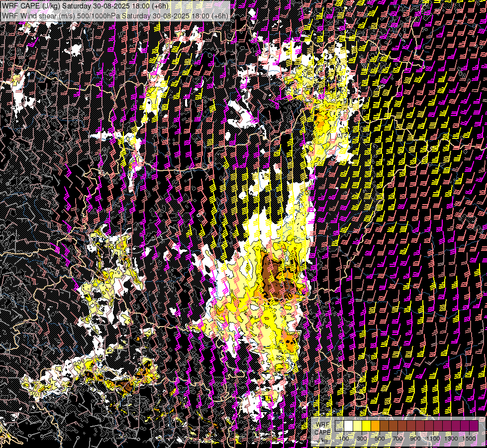Click the legend value 300
Screen dimensions: 487x448
(x=362, y=439)
